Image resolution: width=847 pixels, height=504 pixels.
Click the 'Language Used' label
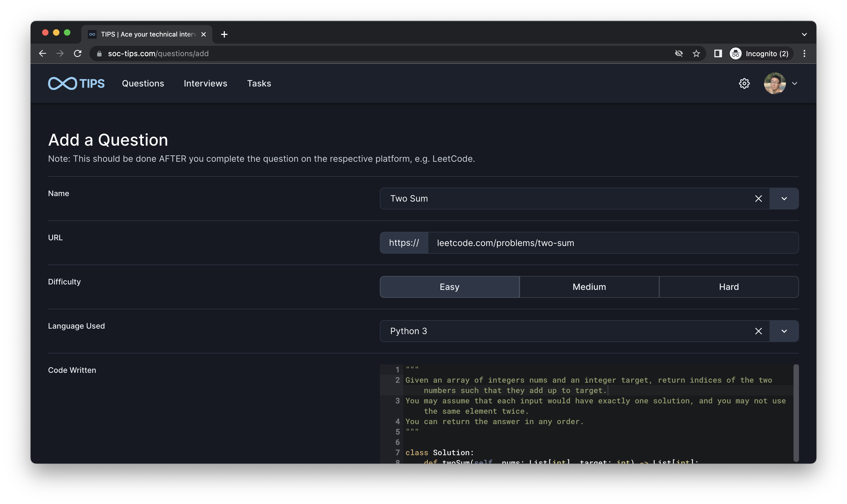[x=76, y=326]
